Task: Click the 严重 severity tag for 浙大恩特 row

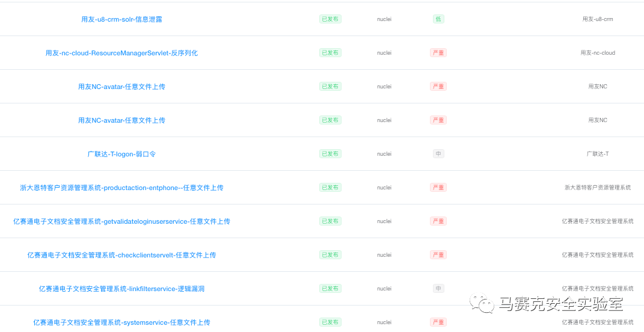Action: [x=438, y=188]
